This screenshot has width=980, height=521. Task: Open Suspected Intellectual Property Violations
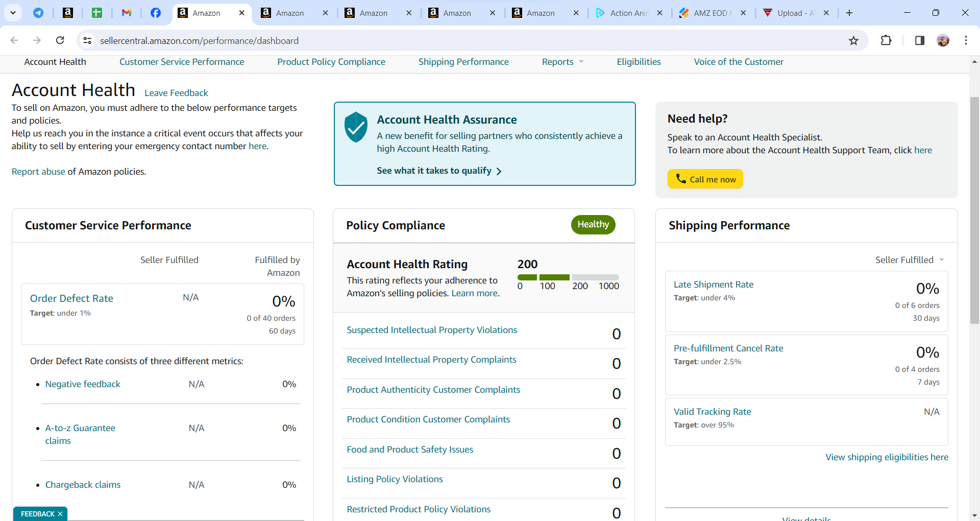coord(432,330)
